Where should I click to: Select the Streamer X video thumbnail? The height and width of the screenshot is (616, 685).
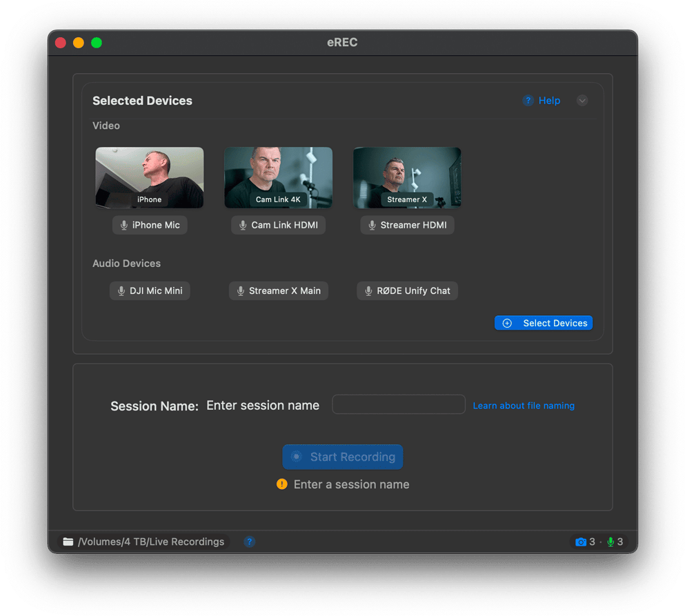[407, 177]
